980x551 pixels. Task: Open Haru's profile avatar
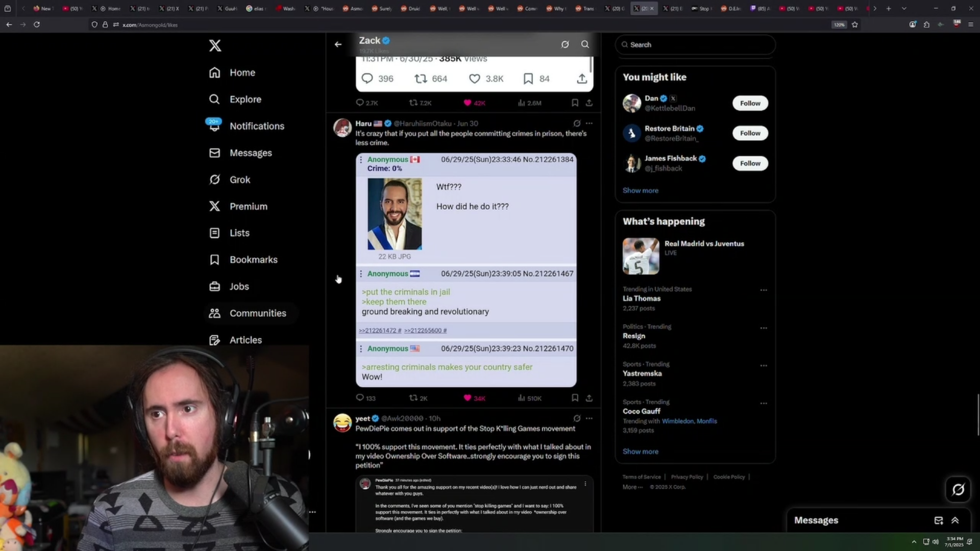click(x=342, y=128)
